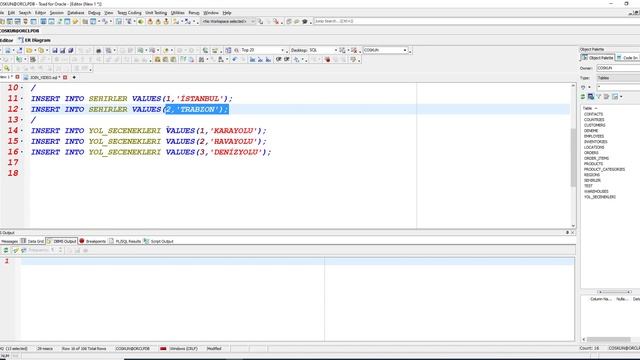Screen dimensions: 640x360
Task: Select the SEHIRLER table
Action: tap(592, 180)
